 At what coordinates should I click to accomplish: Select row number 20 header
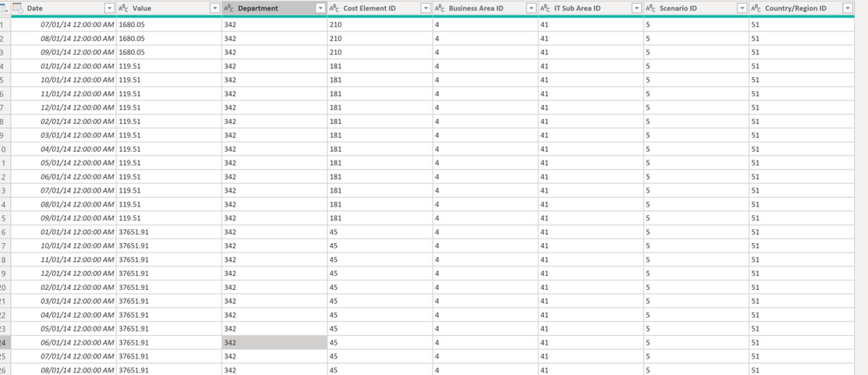[5, 287]
